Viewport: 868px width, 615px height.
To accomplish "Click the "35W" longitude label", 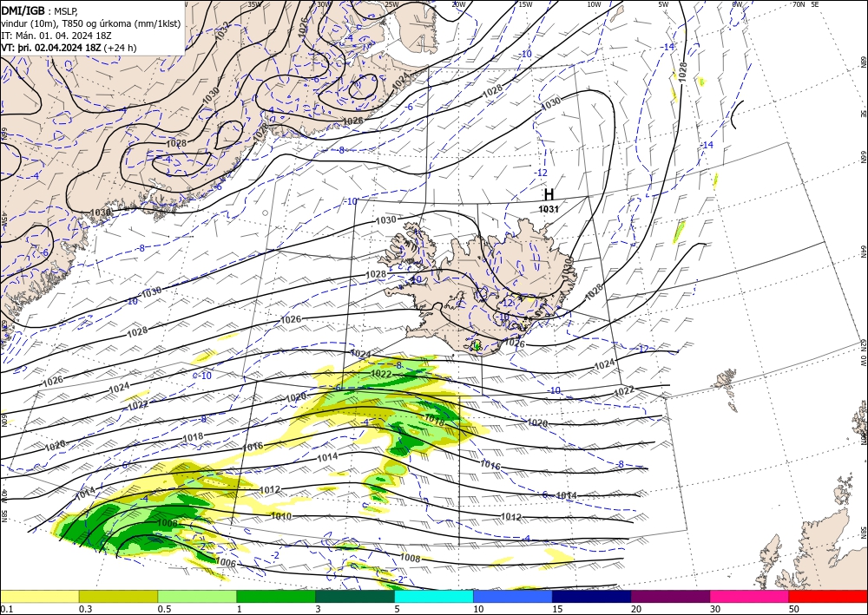I will point(254,4).
